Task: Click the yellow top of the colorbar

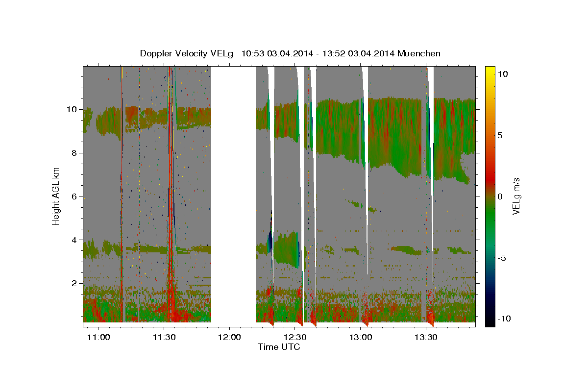Action: pos(490,71)
